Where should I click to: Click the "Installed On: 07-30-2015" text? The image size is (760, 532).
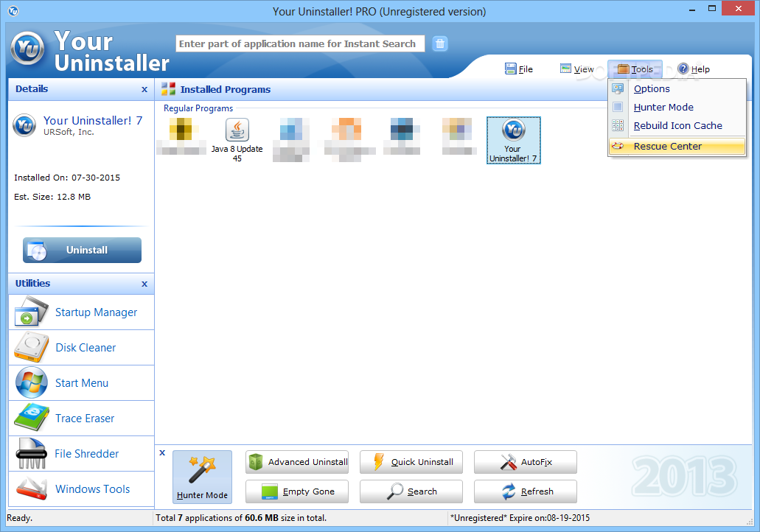[67, 178]
